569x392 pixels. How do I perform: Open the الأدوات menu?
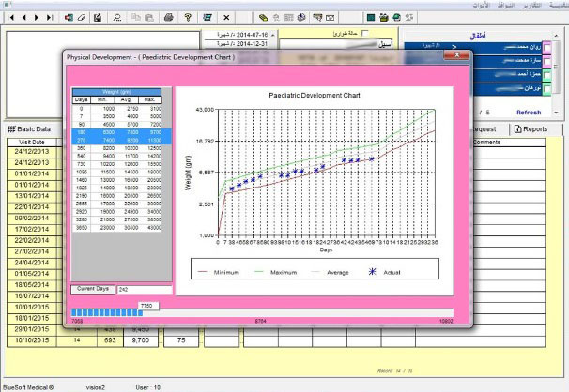click(x=481, y=5)
